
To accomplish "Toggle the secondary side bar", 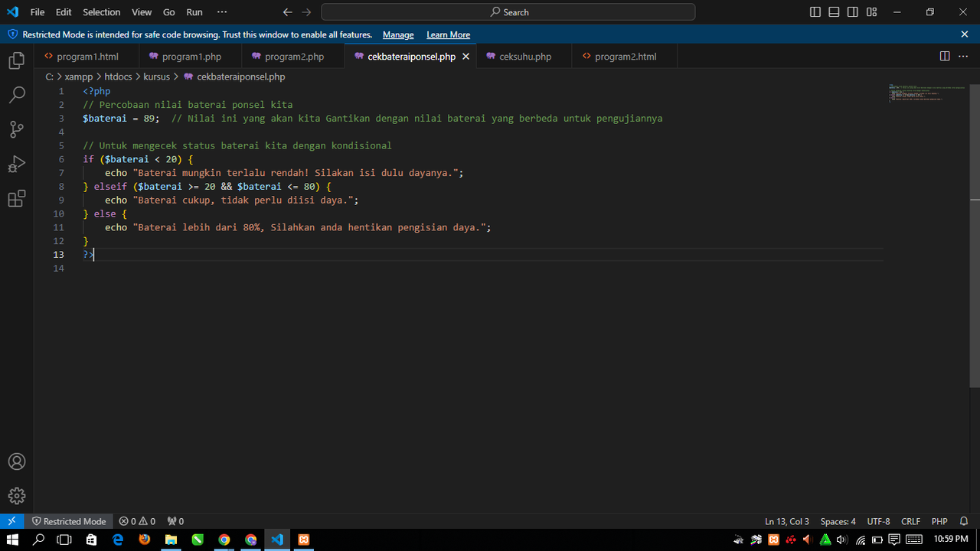I will point(853,12).
